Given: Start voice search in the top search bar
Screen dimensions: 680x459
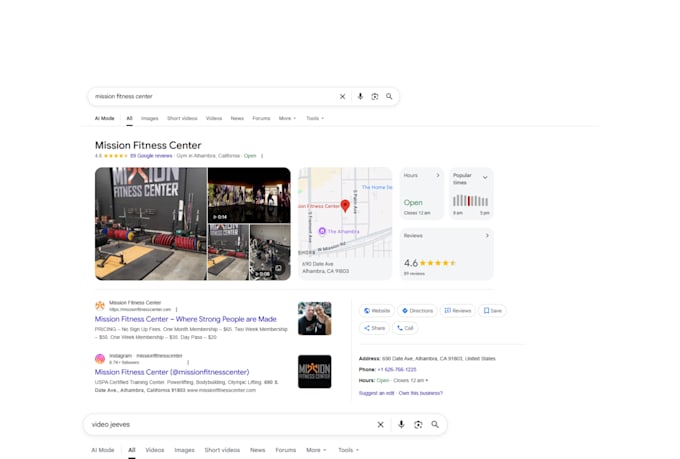Looking at the screenshot, I should (x=360, y=96).
